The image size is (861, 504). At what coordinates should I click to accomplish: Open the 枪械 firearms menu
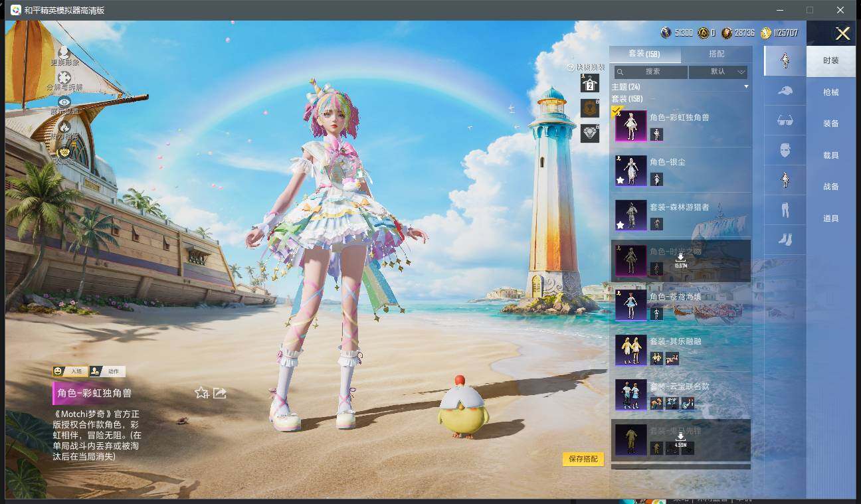pyautogui.click(x=831, y=92)
